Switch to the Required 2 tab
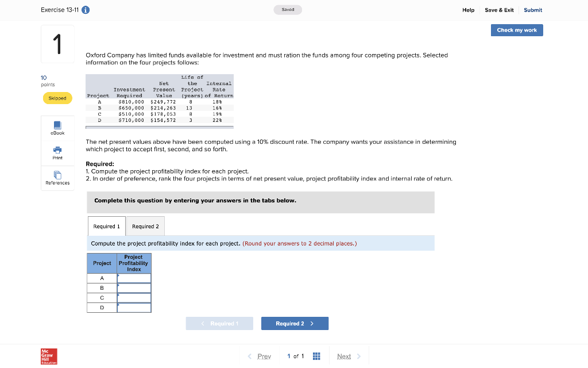Viewport: 588px width, 368px height. [145, 226]
